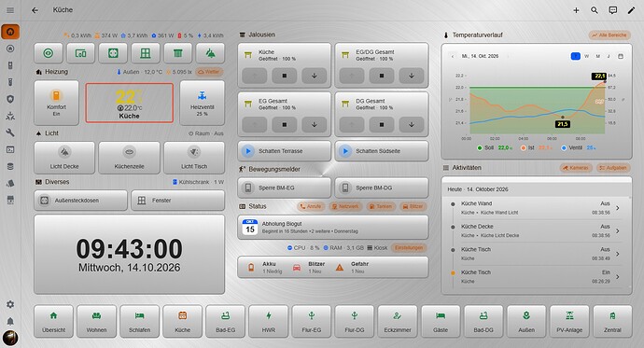Screen dimensions: 644x348
Task: Switch to the Wohnen tab
Action: coord(96,322)
